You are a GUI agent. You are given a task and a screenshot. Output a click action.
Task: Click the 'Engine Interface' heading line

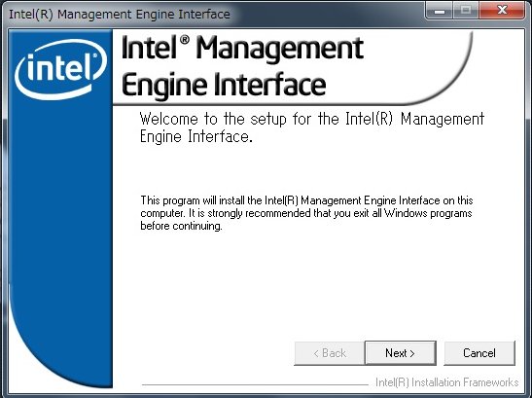point(224,85)
